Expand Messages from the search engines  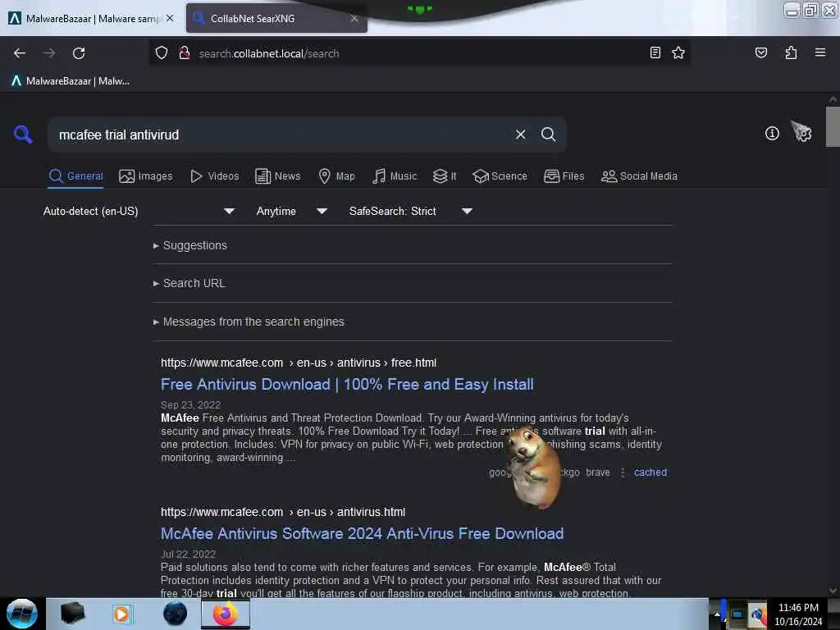coord(249,322)
